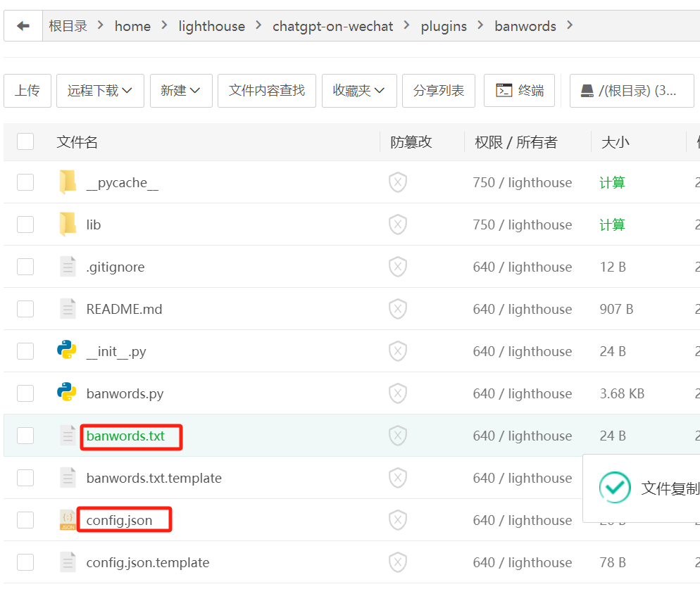Toggle tamper-proof shield for README.md
This screenshot has width=700, height=589.
(398, 309)
